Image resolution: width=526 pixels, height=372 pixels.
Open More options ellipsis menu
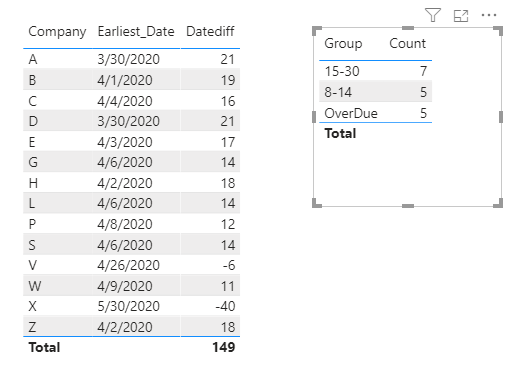489,15
